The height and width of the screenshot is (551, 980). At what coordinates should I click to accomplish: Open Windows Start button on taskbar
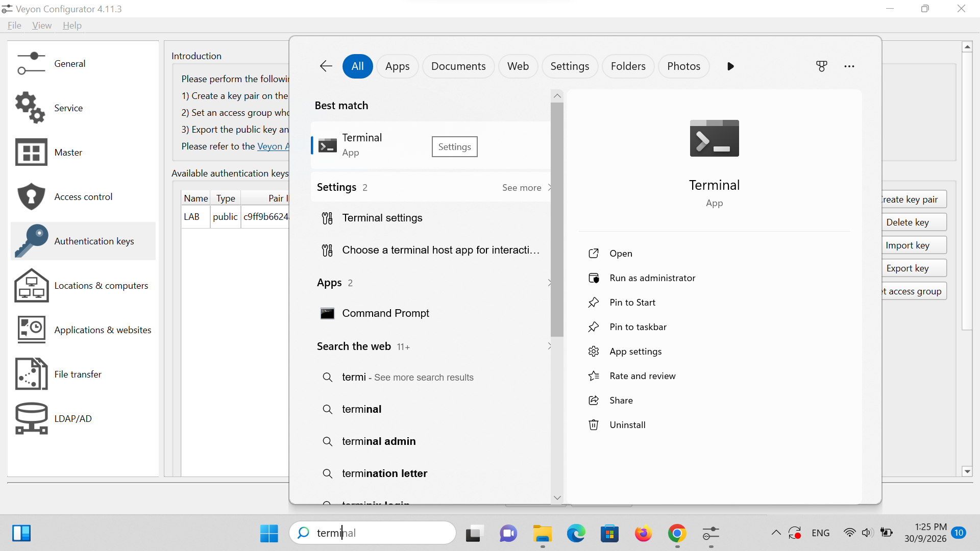click(269, 533)
